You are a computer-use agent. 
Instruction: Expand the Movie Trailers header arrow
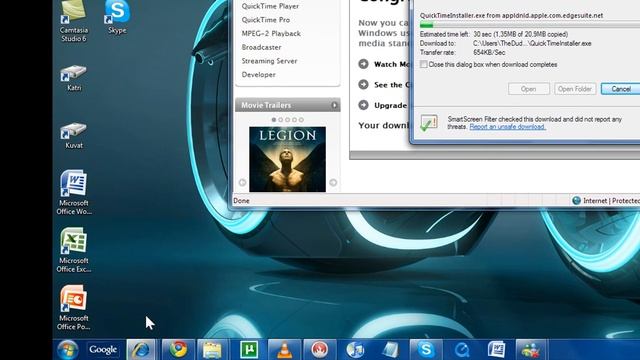334,105
